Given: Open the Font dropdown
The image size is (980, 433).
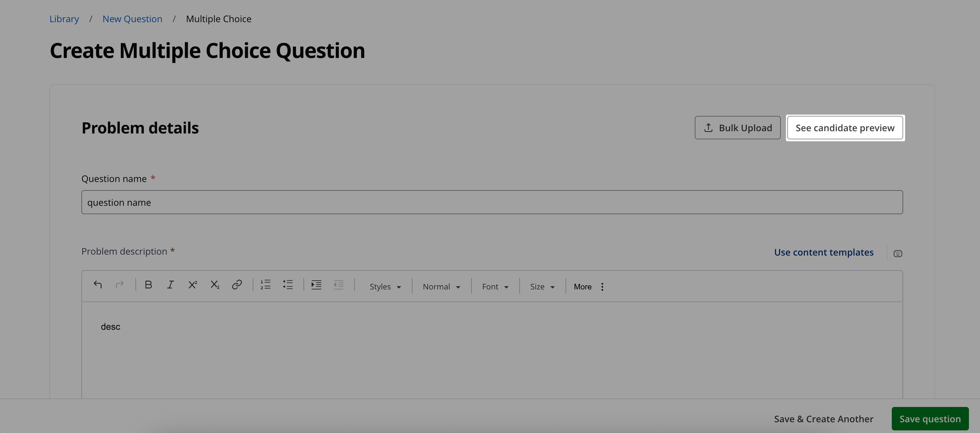Looking at the screenshot, I should (x=495, y=287).
